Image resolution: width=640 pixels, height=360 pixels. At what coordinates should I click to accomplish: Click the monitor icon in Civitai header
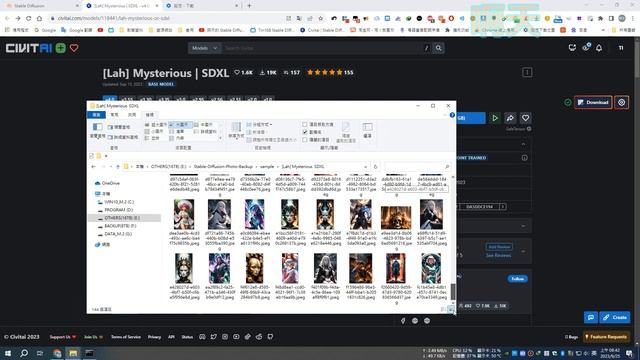pyautogui.click(x=572, y=48)
